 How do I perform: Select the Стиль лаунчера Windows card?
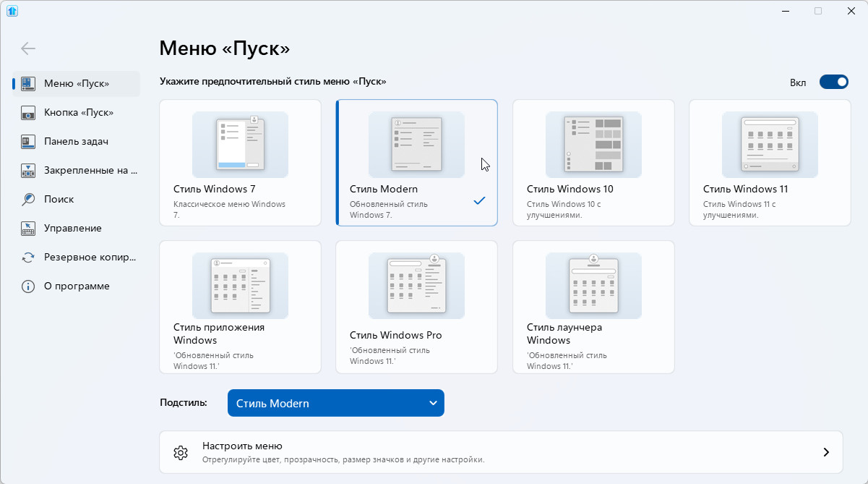[x=593, y=307]
